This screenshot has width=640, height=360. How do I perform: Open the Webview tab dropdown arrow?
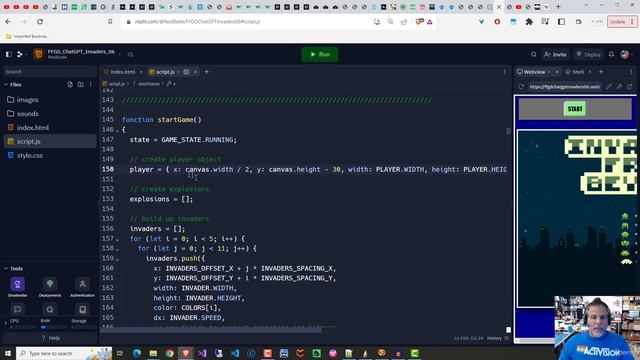coord(549,72)
